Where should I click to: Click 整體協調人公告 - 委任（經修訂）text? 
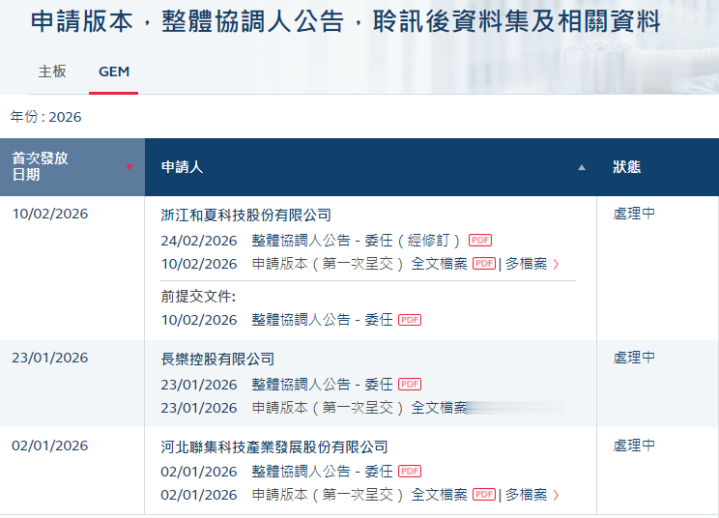pos(356,240)
